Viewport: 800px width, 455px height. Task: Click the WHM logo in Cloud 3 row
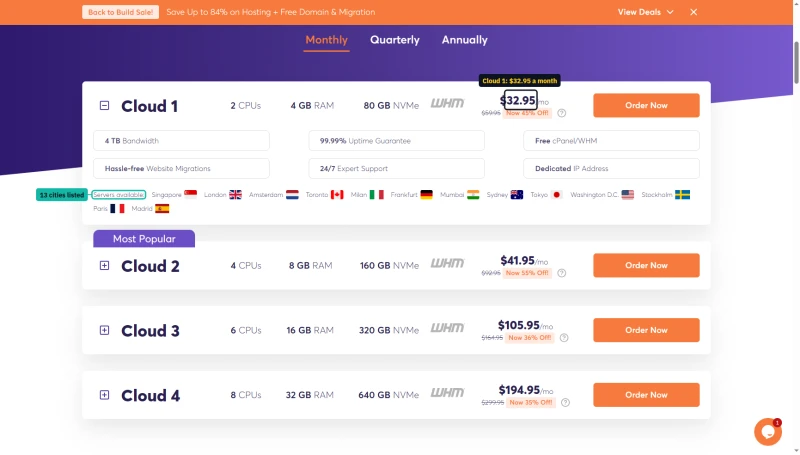coord(447,327)
